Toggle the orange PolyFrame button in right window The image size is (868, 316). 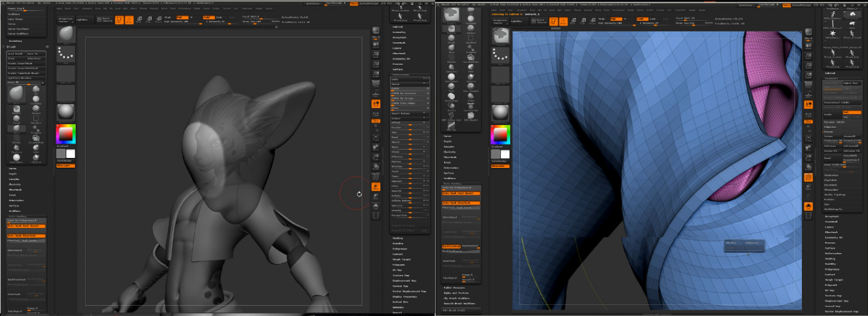coord(808,177)
